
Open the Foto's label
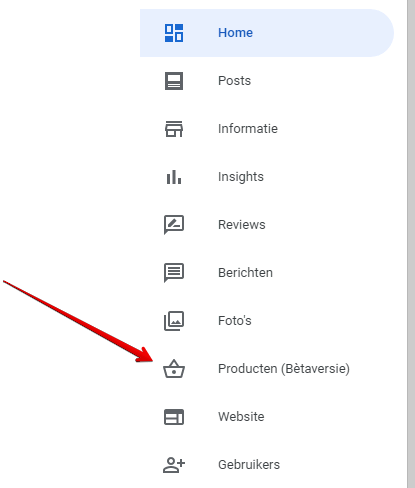235,321
